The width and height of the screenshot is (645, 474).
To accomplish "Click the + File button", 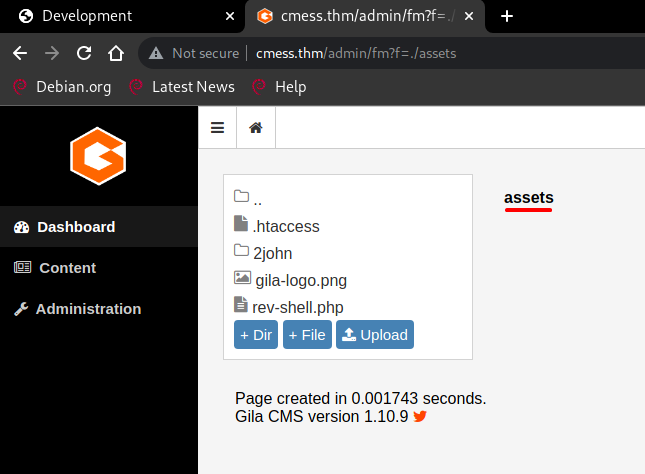I will tap(307, 335).
